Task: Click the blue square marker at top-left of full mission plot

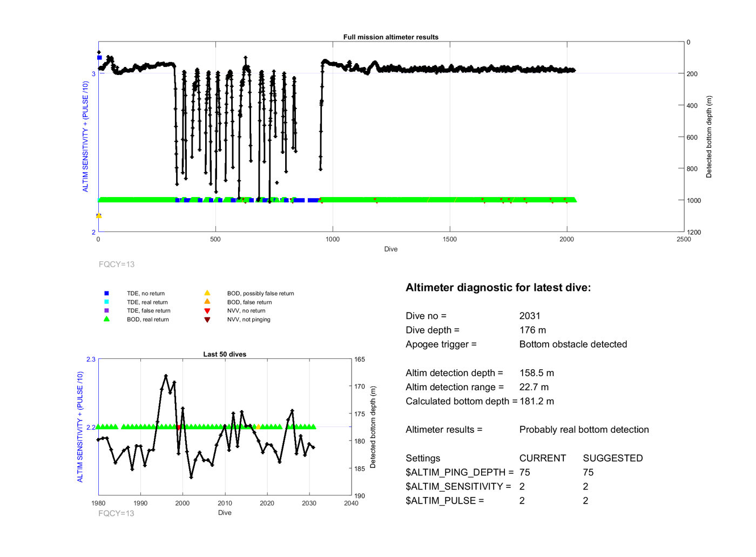Action: (99, 58)
